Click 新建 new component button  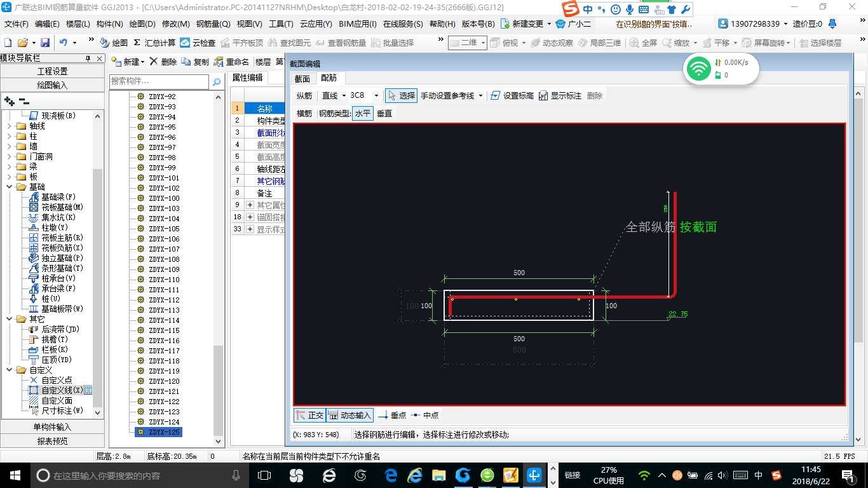coord(127,62)
